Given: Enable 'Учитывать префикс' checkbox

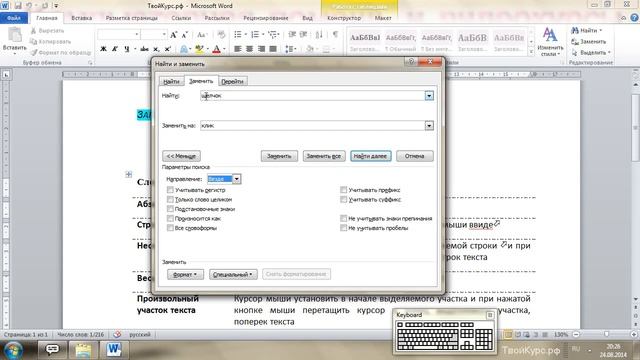Looking at the screenshot, I should click(x=344, y=190).
